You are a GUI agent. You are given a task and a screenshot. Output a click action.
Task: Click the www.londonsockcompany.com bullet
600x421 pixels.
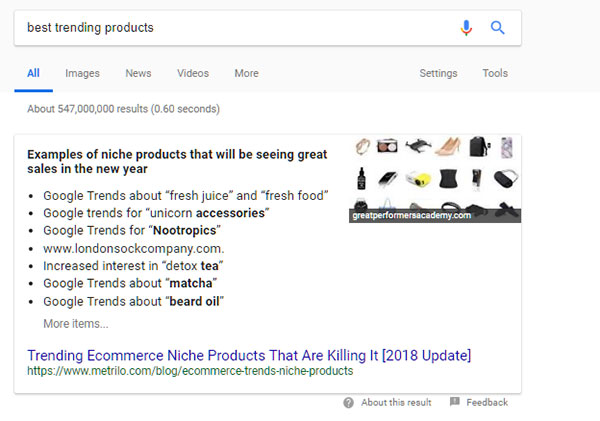[x=134, y=249]
